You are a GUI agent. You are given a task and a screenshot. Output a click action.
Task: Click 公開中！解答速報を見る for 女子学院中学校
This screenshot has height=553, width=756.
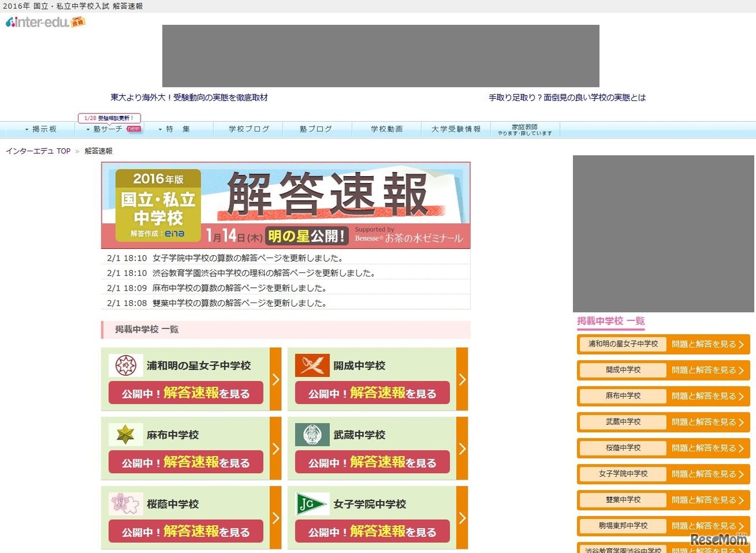point(371,531)
